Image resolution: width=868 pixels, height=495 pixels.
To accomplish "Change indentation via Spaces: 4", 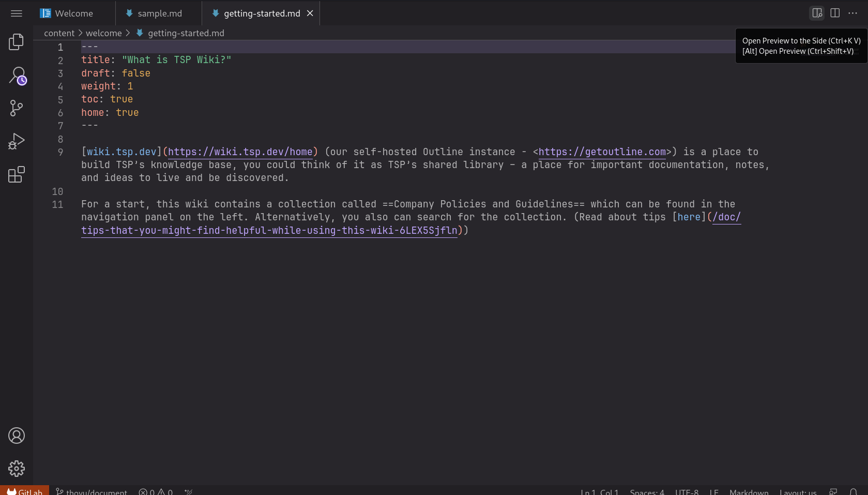I will [x=647, y=491].
